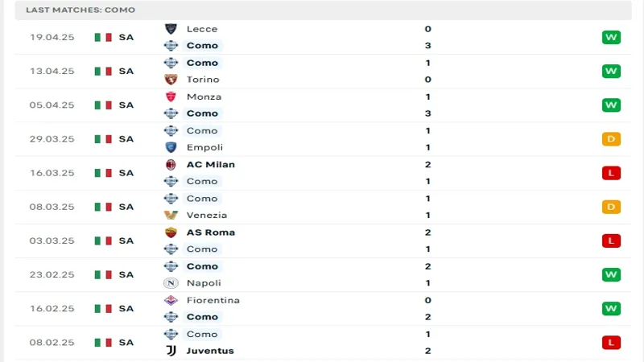Open the Juventus team link
The height and width of the screenshot is (362, 644).
[x=210, y=351]
